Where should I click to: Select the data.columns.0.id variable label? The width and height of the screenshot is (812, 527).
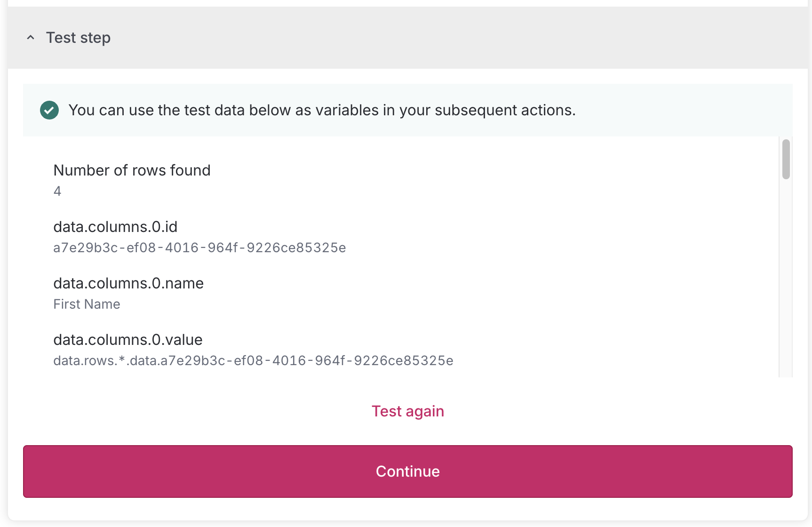pyautogui.click(x=115, y=227)
